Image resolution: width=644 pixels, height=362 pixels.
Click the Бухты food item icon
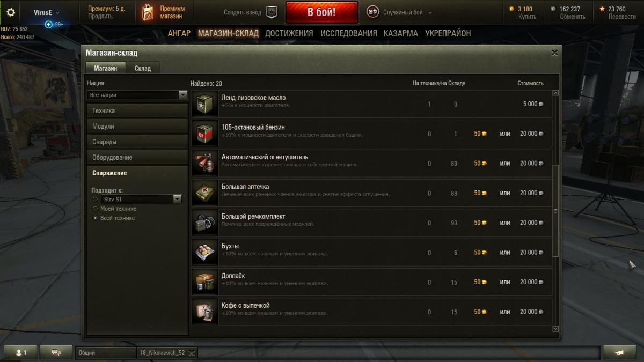click(205, 252)
